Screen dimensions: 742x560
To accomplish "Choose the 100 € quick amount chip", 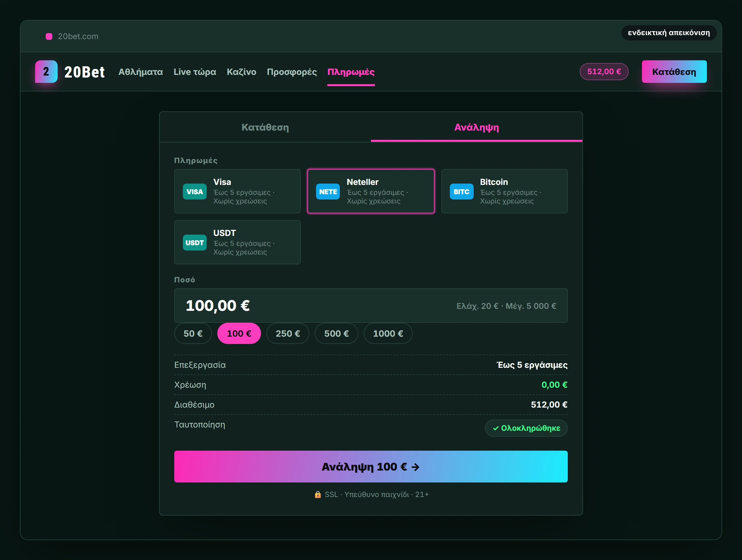I will tap(239, 334).
